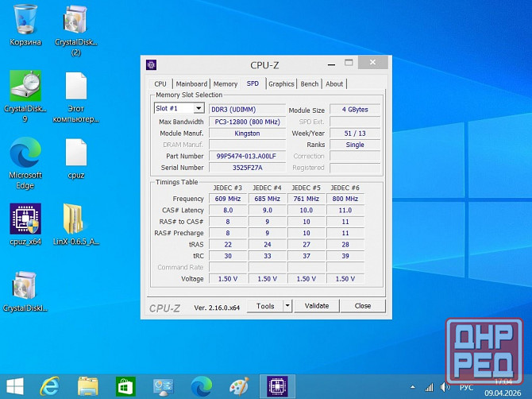Click the 4 GBytes module size value
532x399 pixels.
click(355, 110)
